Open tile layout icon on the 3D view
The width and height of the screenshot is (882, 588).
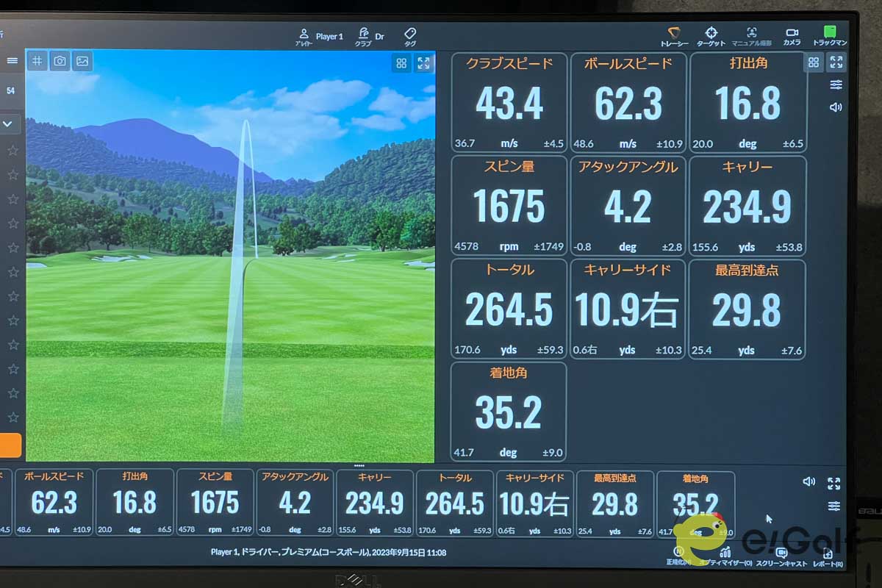(x=401, y=63)
